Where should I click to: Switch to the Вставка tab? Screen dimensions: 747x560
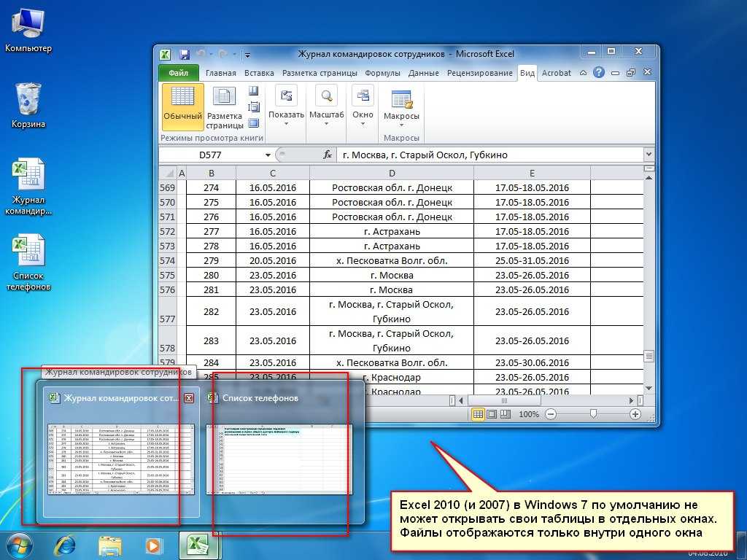pyautogui.click(x=259, y=73)
